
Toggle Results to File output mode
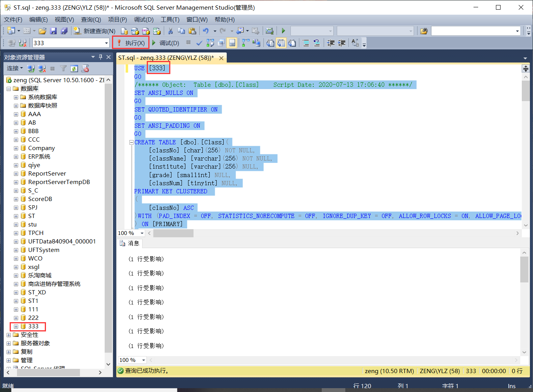tap(292, 42)
